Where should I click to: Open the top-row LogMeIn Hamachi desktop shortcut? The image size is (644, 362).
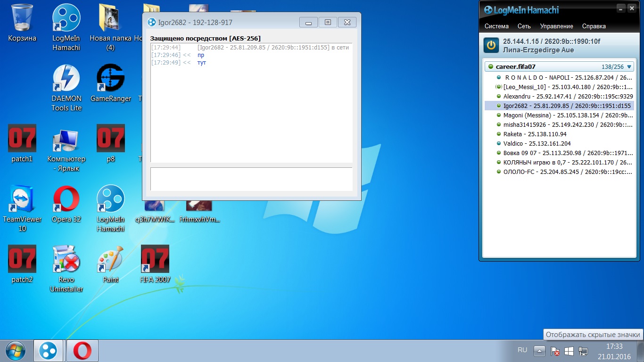66,27
